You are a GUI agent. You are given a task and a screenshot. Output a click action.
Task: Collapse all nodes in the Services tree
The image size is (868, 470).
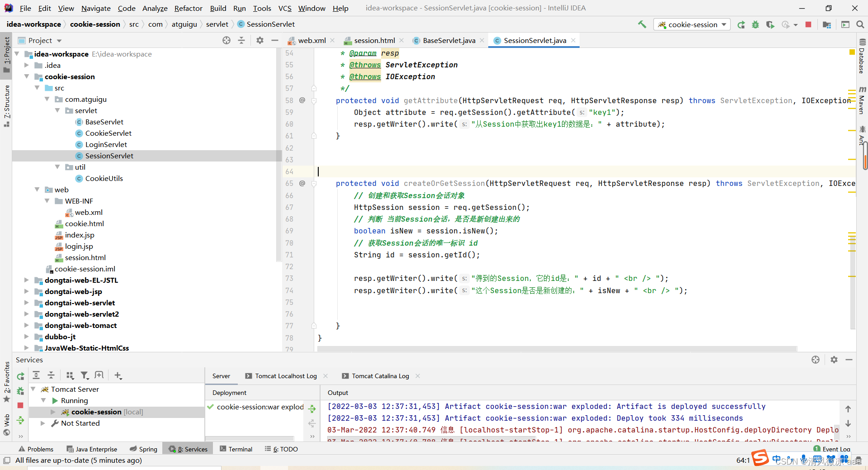click(x=51, y=375)
